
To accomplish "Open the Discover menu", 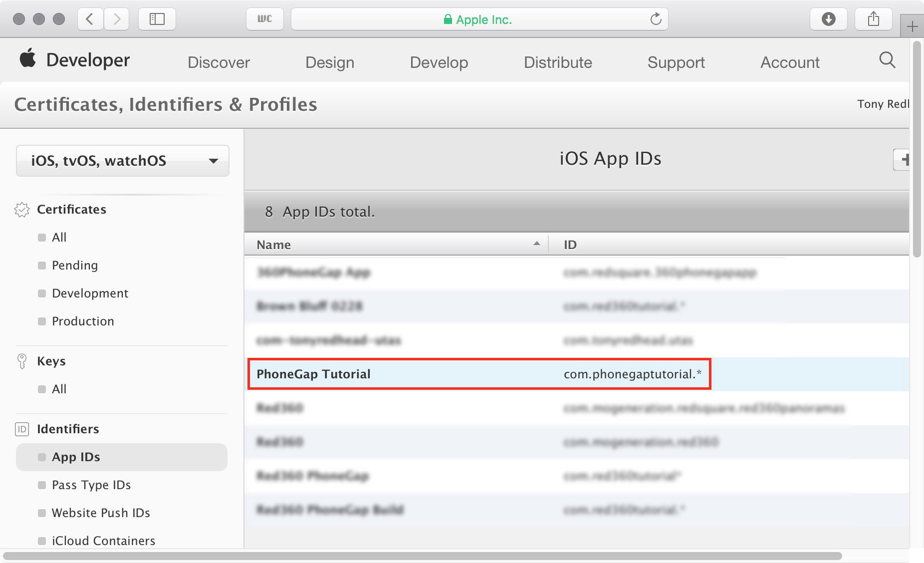I will [x=219, y=62].
